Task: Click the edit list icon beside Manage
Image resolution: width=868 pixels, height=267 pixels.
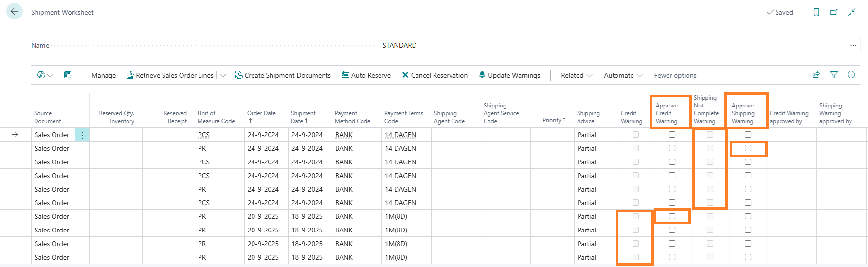Action: [x=68, y=75]
